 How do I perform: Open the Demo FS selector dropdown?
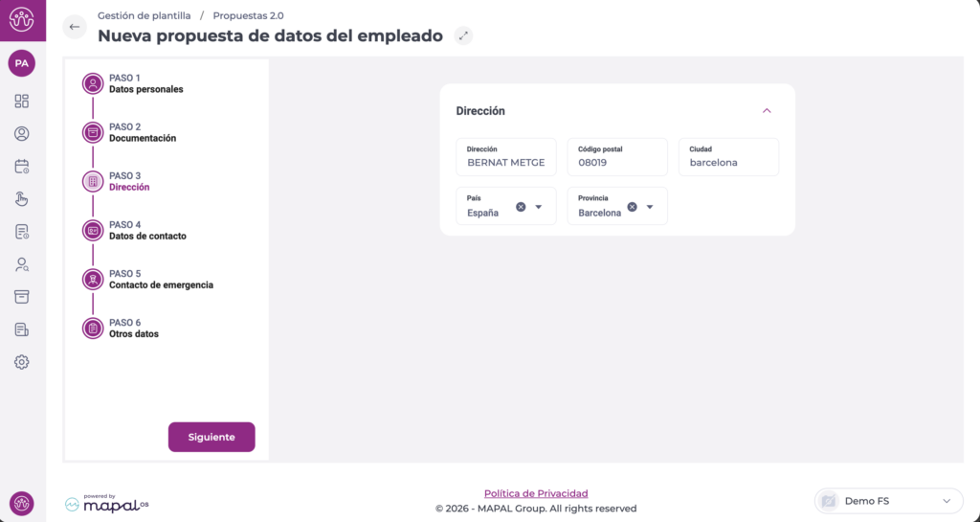(888, 501)
